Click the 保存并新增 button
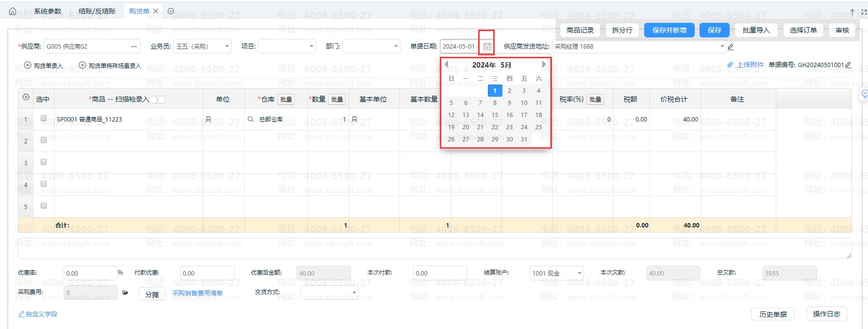The height and width of the screenshot is (329, 868). pos(669,30)
